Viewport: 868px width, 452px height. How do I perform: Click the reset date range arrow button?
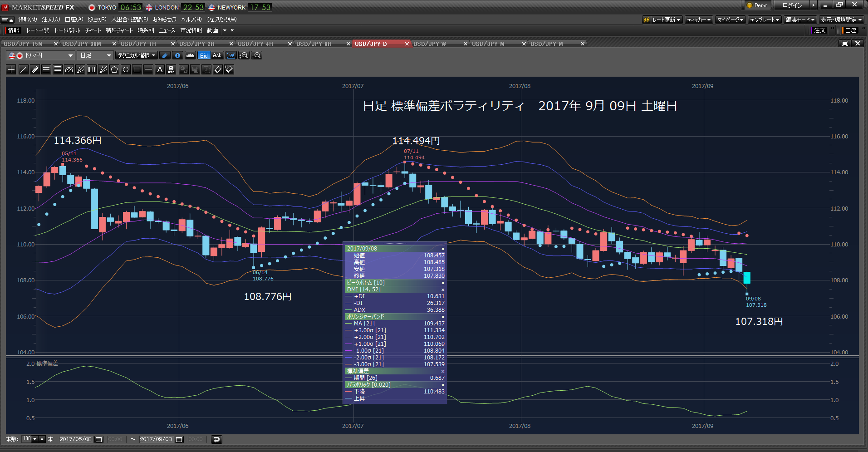(x=216, y=439)
